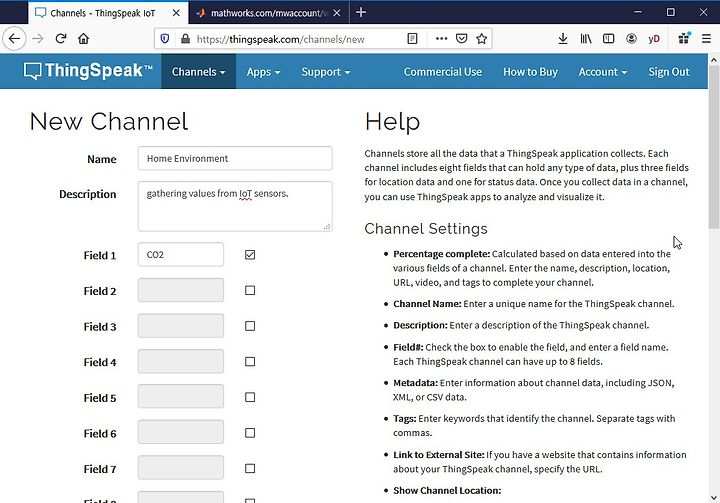Switch to the Channels - ThingSpeak IoT tab
Image resolution: width=720 pixels, height=503 pixels.
(x=108, y=13)
